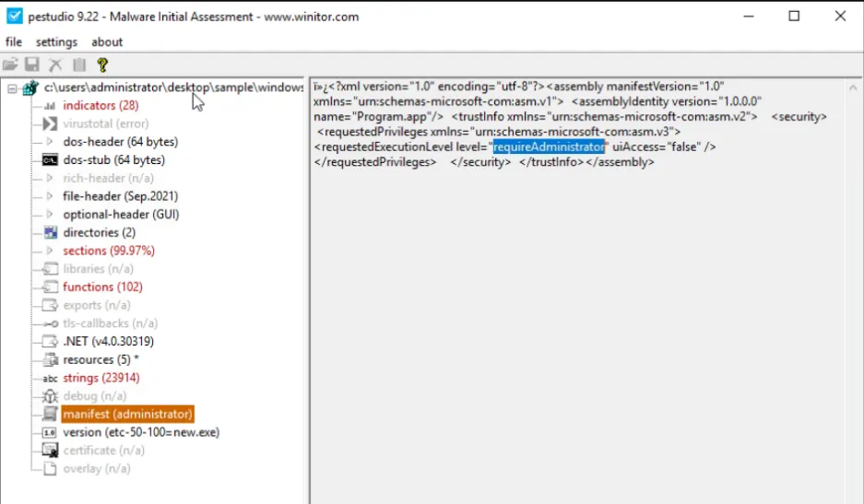The height and width of the screenshot is (504, 864).
Task: Collapse the root file path node
Action: [12, 88]
